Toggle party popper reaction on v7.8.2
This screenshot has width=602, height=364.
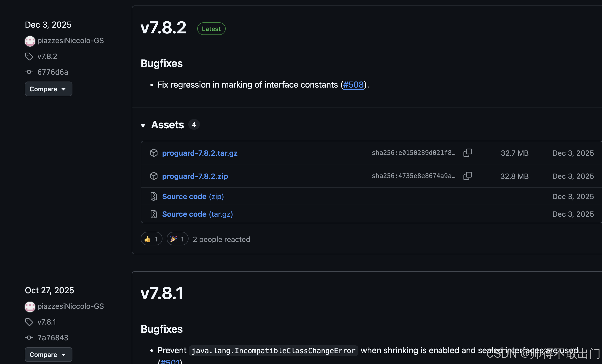click(177, 239)
